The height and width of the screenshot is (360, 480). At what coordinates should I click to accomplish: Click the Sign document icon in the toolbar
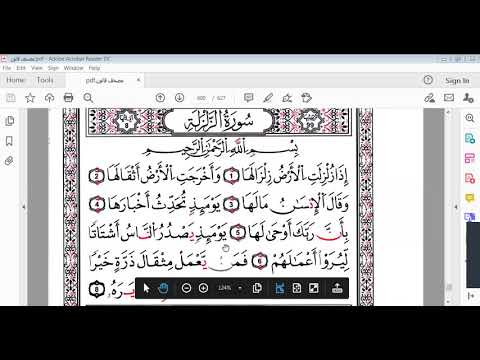coord(287,98)
